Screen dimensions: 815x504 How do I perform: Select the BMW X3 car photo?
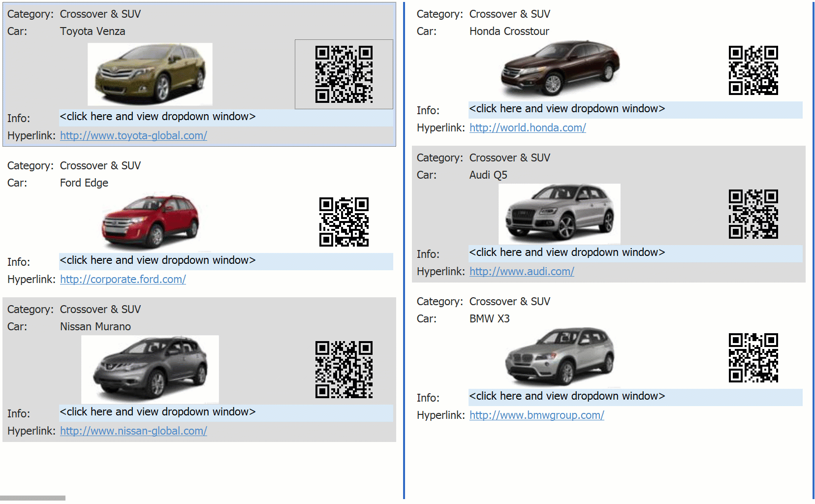click(560, 356)
